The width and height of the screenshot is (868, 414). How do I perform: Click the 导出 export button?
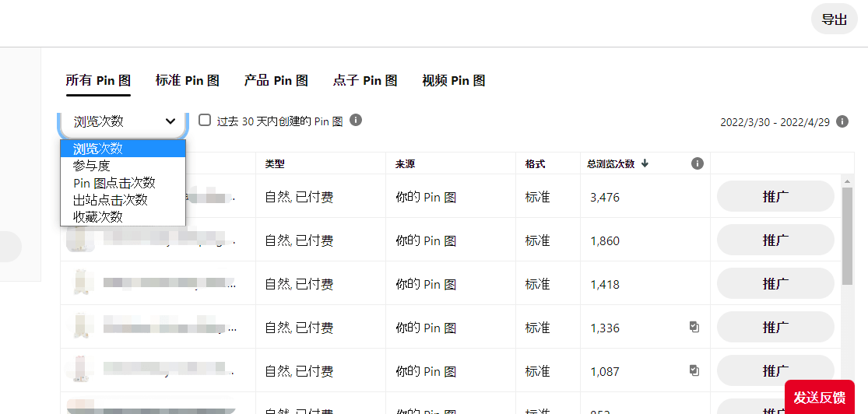pos(835,19)
